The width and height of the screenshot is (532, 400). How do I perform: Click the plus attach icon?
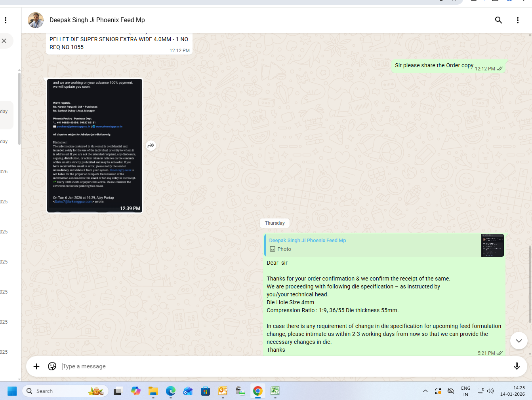click(x=36, y=366)
